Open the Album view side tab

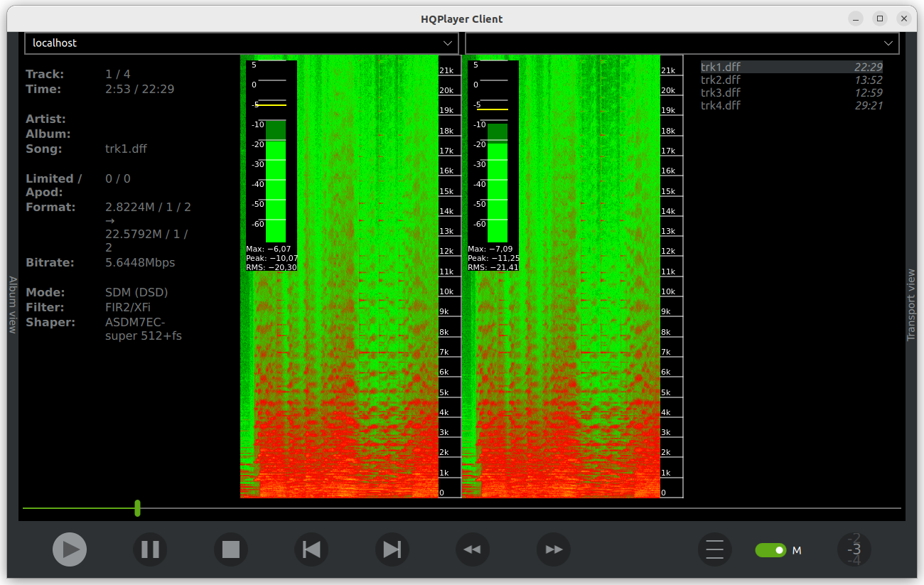pyautogui.click(x=12, y=304)
